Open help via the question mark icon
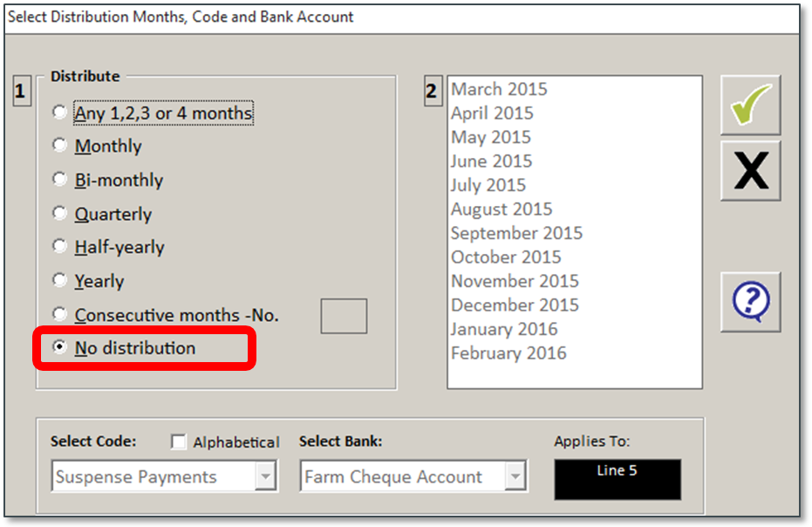The image size is (812, 527). tap(750, 302)
